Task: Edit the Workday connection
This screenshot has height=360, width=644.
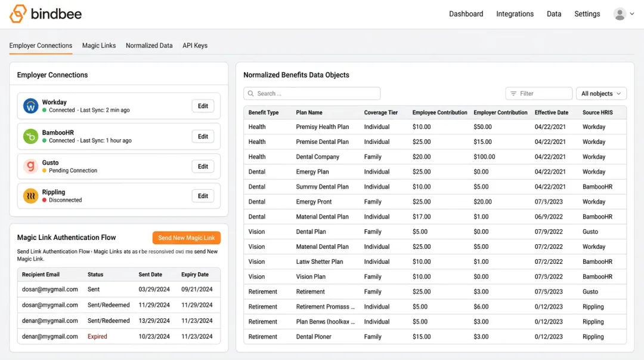Action: 203,106
